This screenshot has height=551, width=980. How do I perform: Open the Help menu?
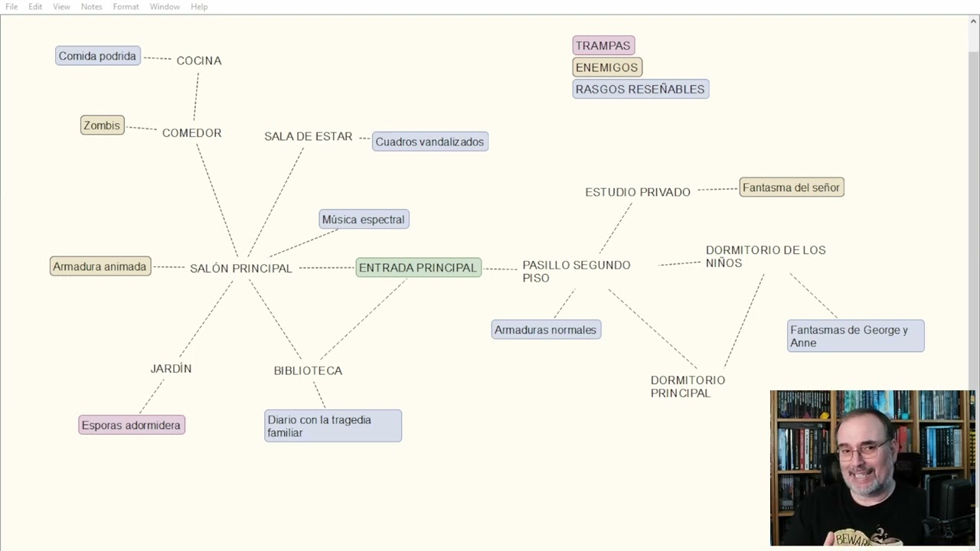pos(199,7)
